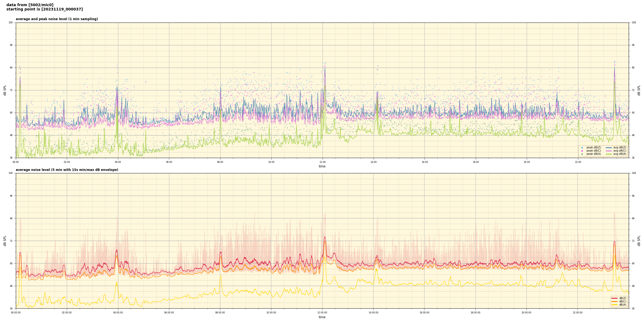Viewport: 644px width, 322px height.
Task: Click the red dB(Z) legend entry in lower chart
Action: pos(614,298)
